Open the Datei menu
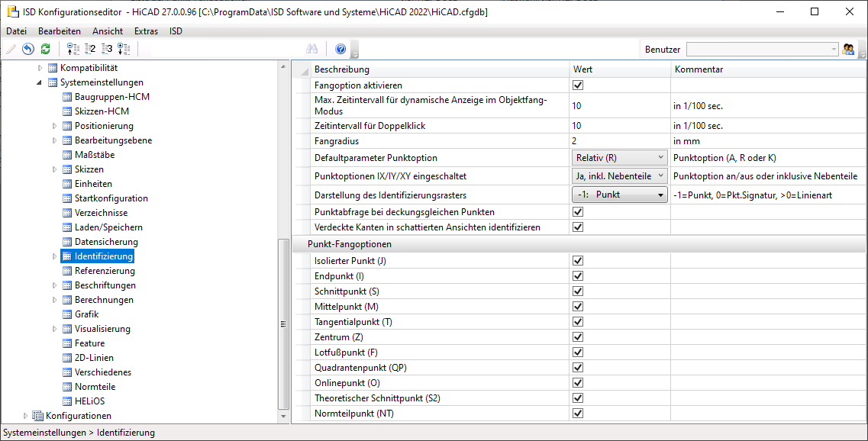 click(17, 31)
